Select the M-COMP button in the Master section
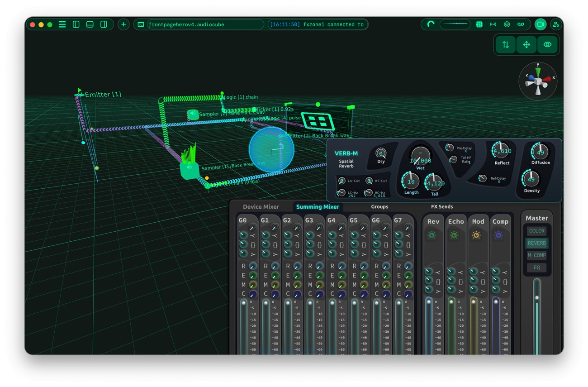 click(536, 255)
